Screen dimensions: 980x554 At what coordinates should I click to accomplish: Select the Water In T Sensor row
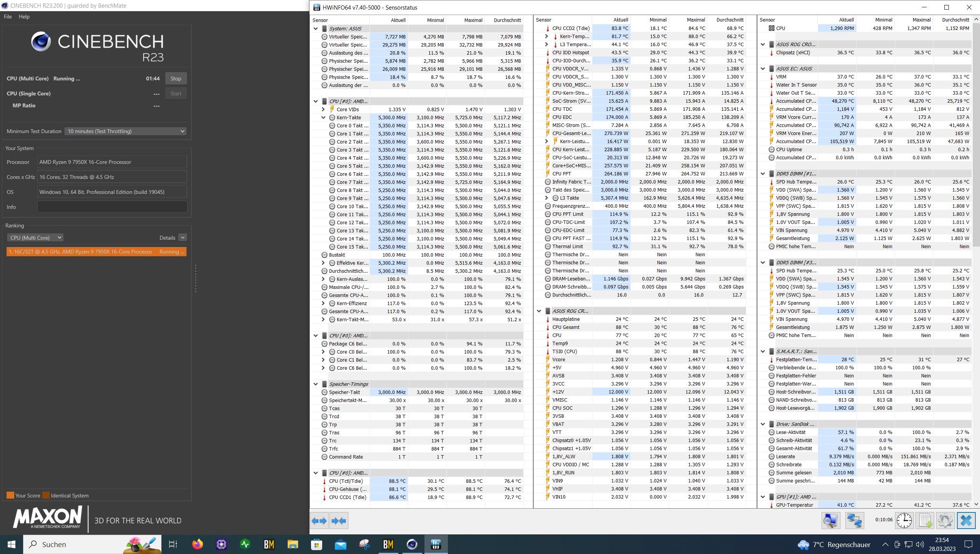point(865,85)
